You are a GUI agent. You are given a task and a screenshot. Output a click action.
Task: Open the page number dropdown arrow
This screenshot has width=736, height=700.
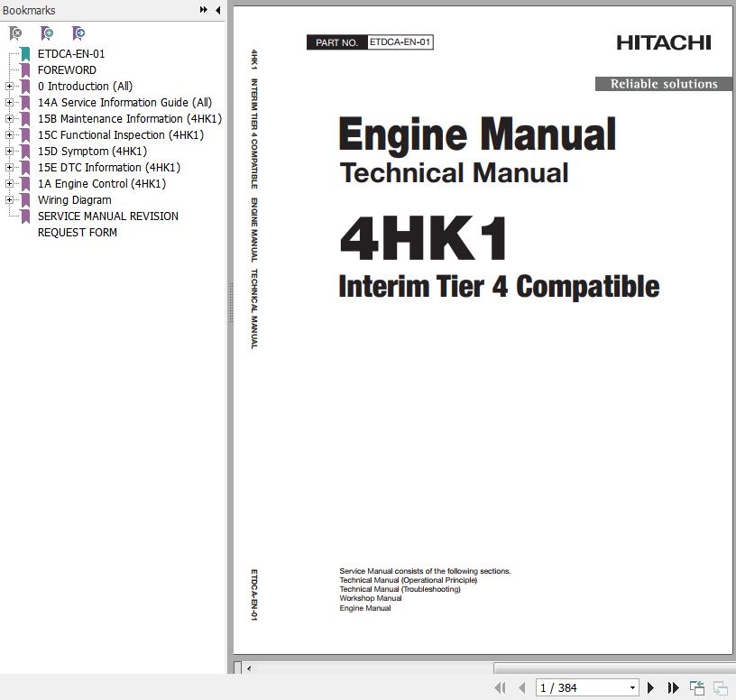coord(632,687)
